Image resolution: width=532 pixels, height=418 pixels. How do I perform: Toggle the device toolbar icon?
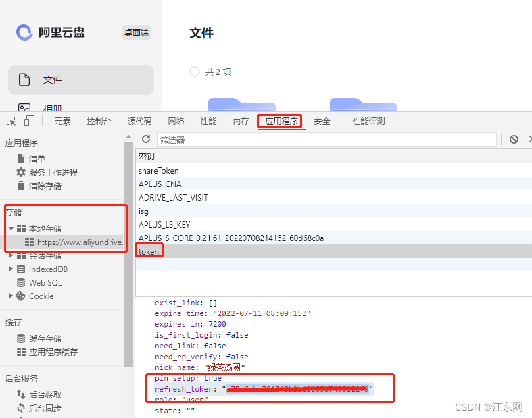click(x=29, y=121)
